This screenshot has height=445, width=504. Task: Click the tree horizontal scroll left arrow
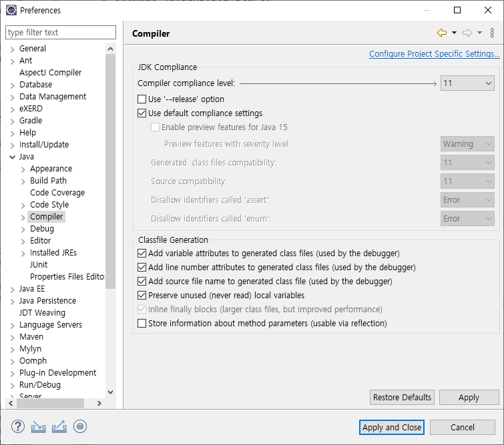(11, 403)
